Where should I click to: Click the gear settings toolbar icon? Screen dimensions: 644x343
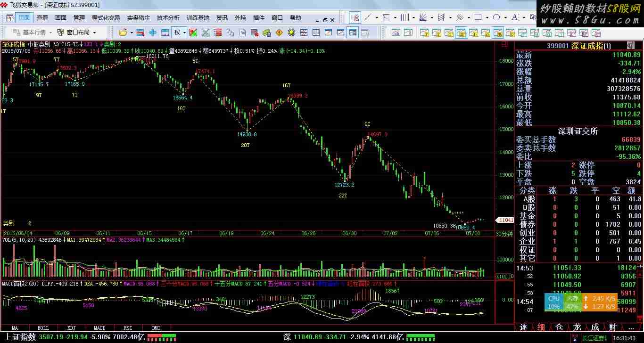click(291, 33)
